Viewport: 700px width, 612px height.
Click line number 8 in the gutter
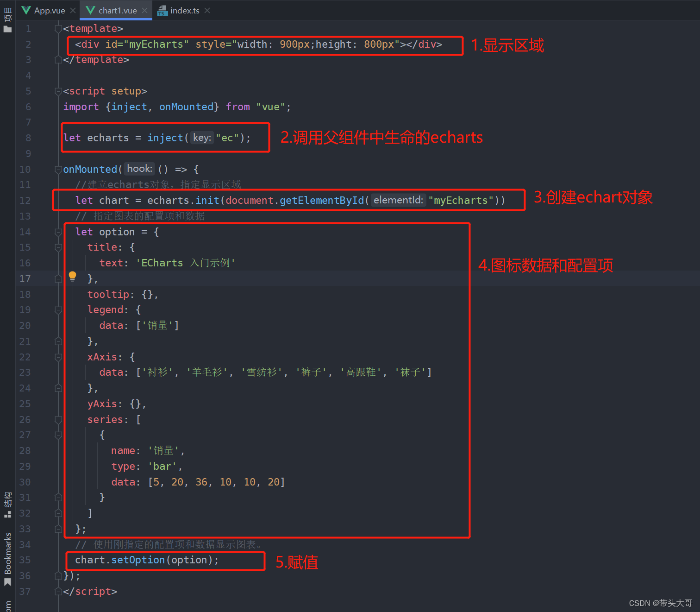28,138
